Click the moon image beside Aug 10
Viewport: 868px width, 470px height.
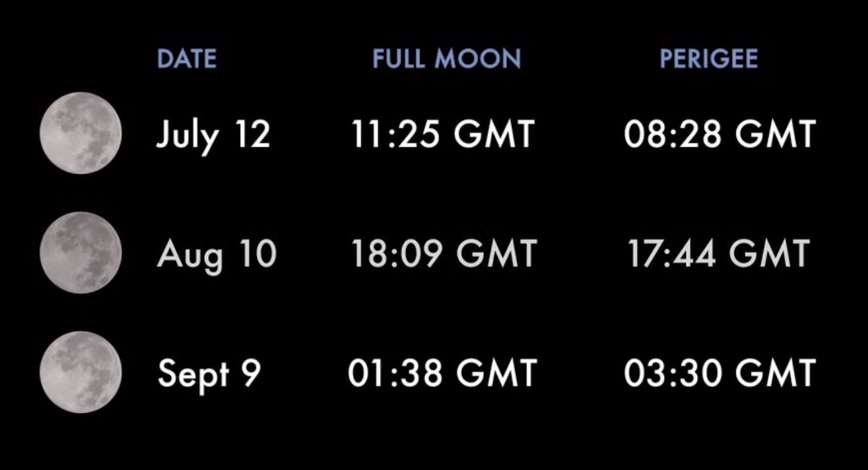pyautogui.click(x=80, y=252)
